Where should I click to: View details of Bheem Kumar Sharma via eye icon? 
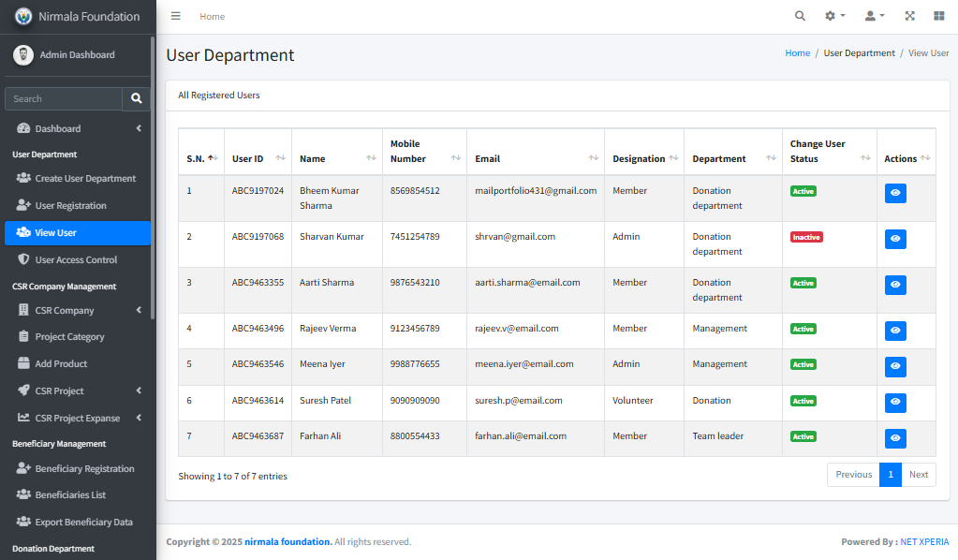(x=895, y=193)
